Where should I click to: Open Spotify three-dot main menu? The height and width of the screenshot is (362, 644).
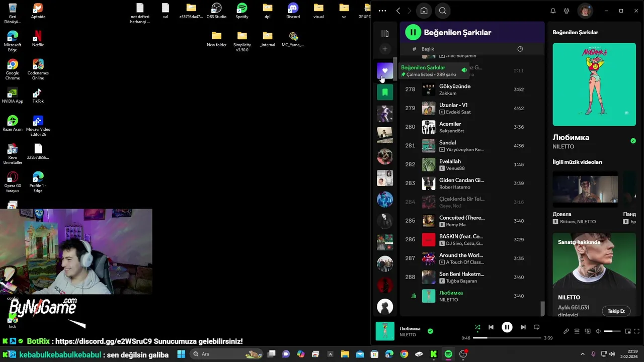pyautogui.click(x=382, y=11)
